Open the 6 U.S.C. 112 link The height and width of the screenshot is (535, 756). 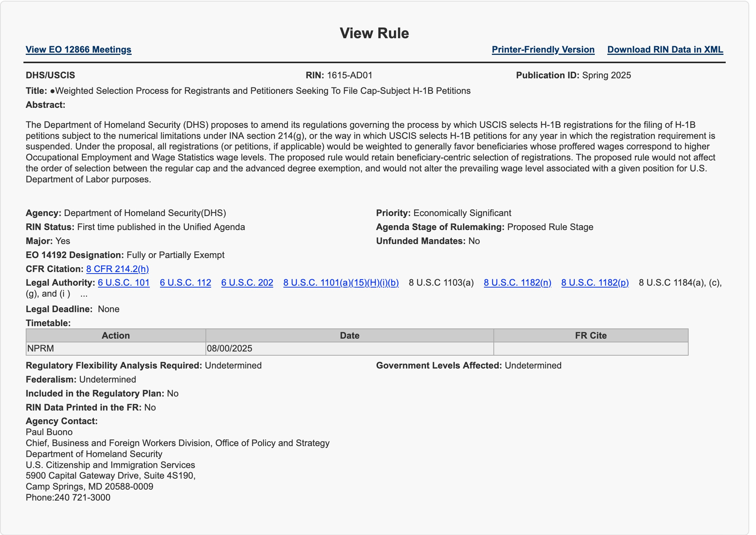point(185,283)
